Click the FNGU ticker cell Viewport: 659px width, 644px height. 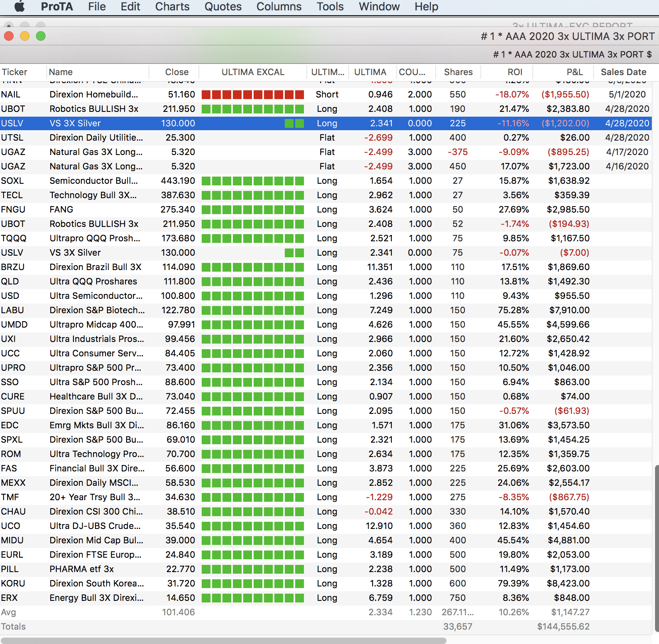13,209
